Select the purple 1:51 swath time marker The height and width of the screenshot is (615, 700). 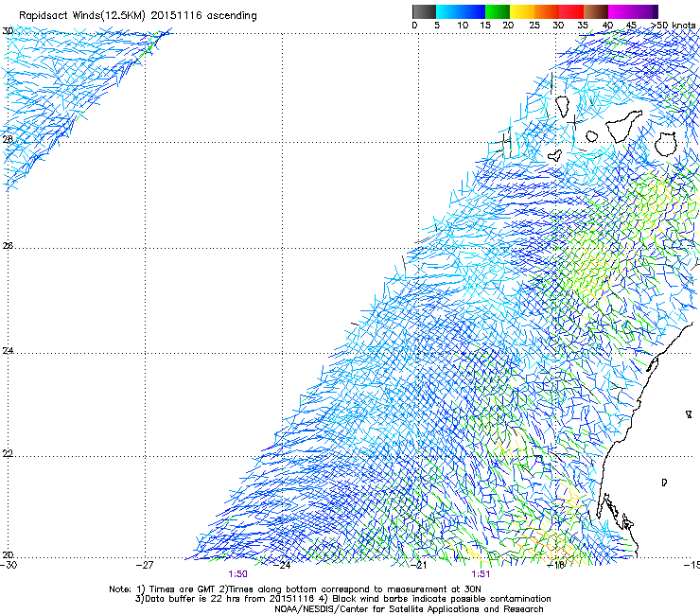click(x=481, y=574)
